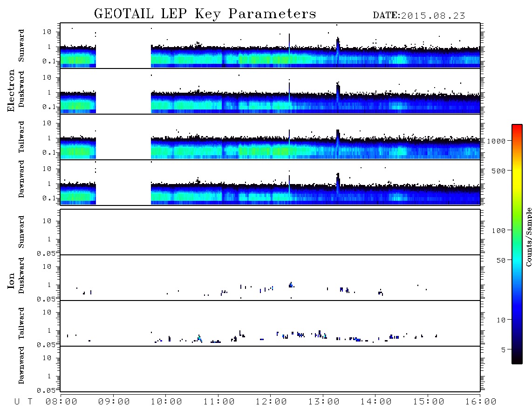Select the Ion Dawnward axis label
Viewport: 532px width, 410px height.
click(x=21, y=365)
